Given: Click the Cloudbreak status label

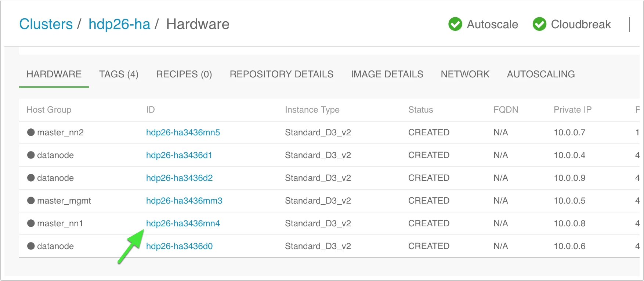Looking at the screenshot, I should (x=581, y=24).
